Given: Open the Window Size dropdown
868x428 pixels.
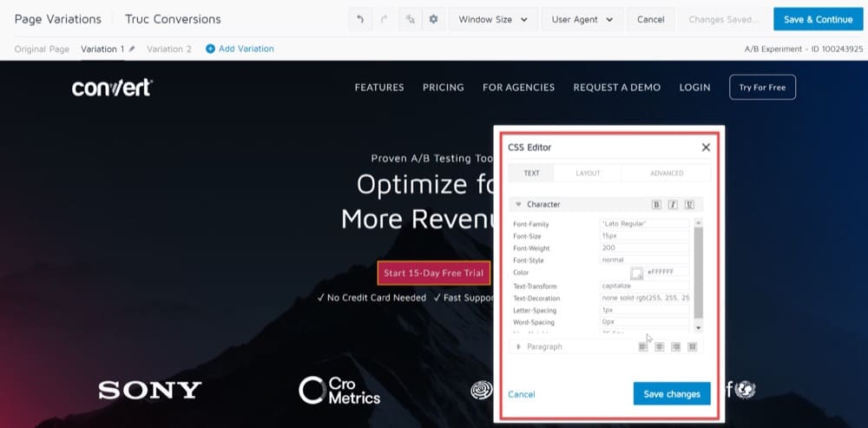Looking at the screenshot, I should tap(493, 19).
